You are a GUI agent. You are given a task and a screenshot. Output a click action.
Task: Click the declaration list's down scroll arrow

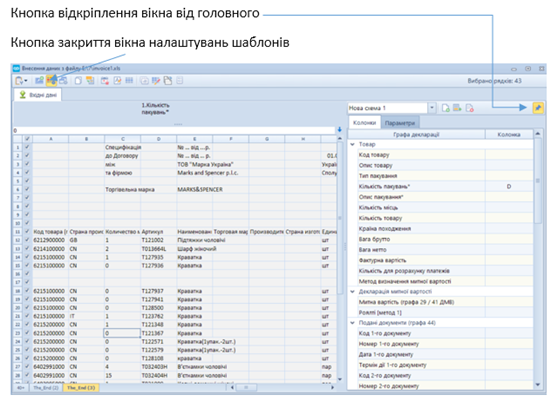(x=538, y=385)
